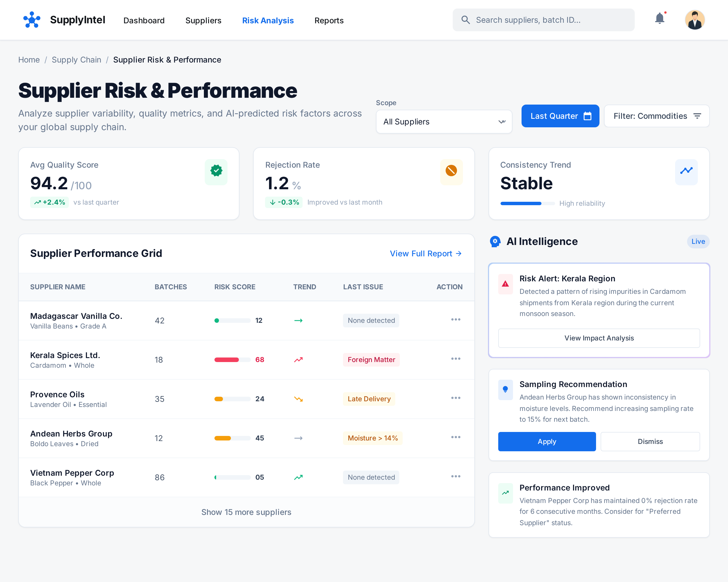Image resolution: width=728 pixels, height=582 pixels.
Task: Expand Show 15 more suppliers
Action: tap(246, 512)
